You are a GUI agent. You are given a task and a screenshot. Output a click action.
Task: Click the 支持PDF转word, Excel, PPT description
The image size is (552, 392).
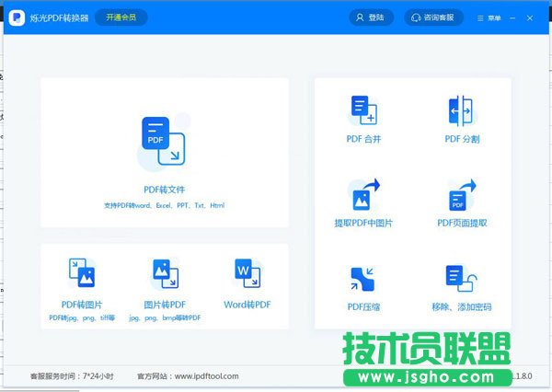(x=164, y=205)
